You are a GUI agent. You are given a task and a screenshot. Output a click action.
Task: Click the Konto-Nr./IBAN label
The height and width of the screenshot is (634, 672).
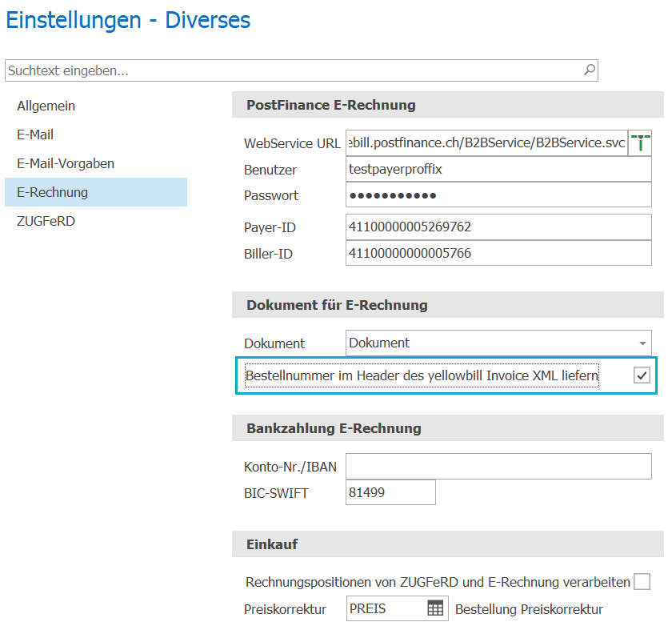pos(290,467)
